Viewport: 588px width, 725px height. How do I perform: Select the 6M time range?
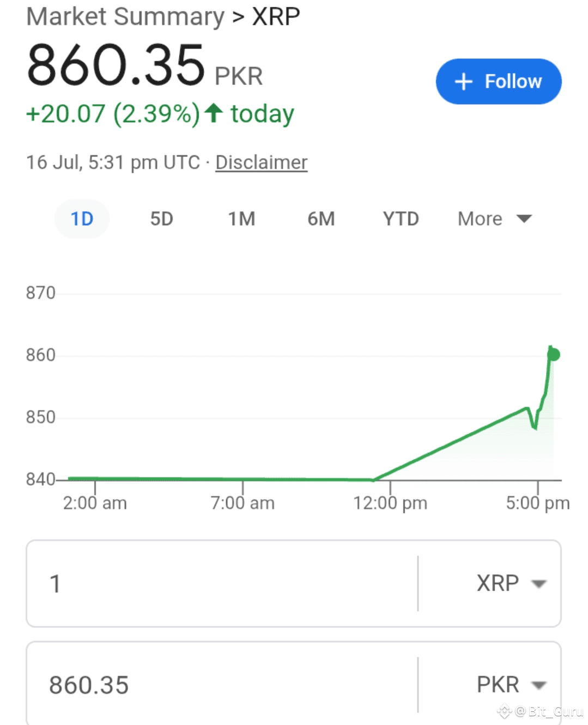tap(321, 219)
